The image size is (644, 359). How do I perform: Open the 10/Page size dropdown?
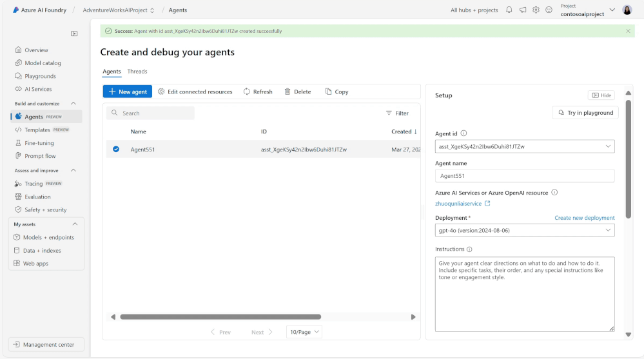(304, 332)
